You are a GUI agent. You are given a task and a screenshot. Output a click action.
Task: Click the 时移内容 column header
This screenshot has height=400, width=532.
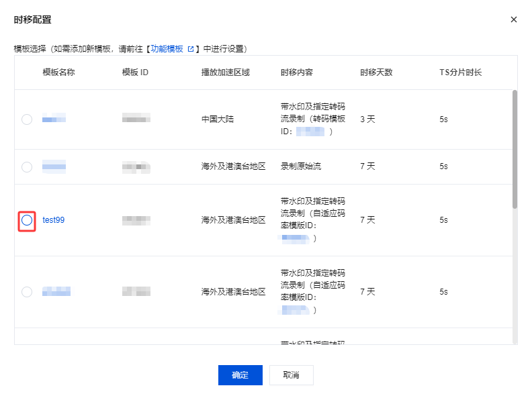point(297,72)
